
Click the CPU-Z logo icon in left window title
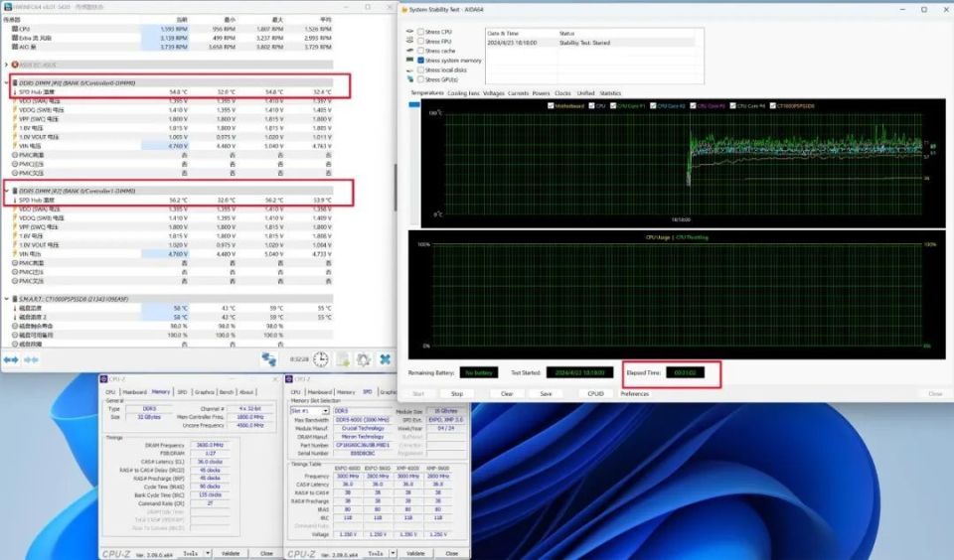tap(103, 379)
